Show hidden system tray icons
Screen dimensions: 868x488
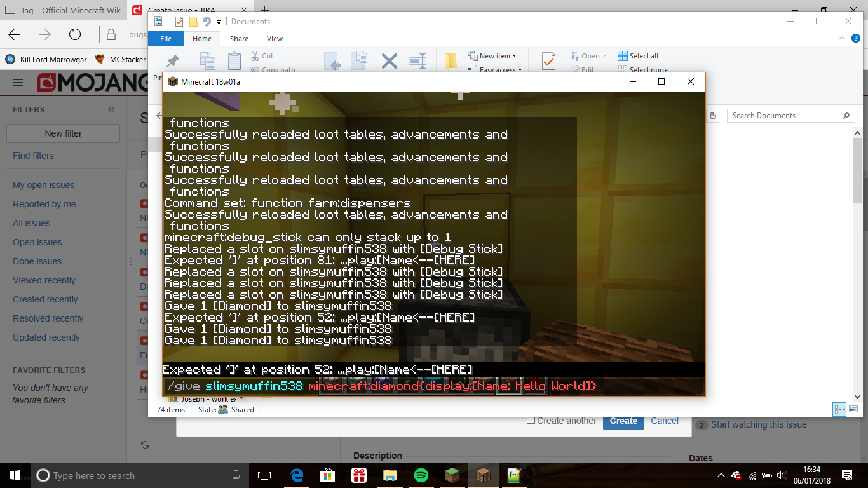[721, 475]
